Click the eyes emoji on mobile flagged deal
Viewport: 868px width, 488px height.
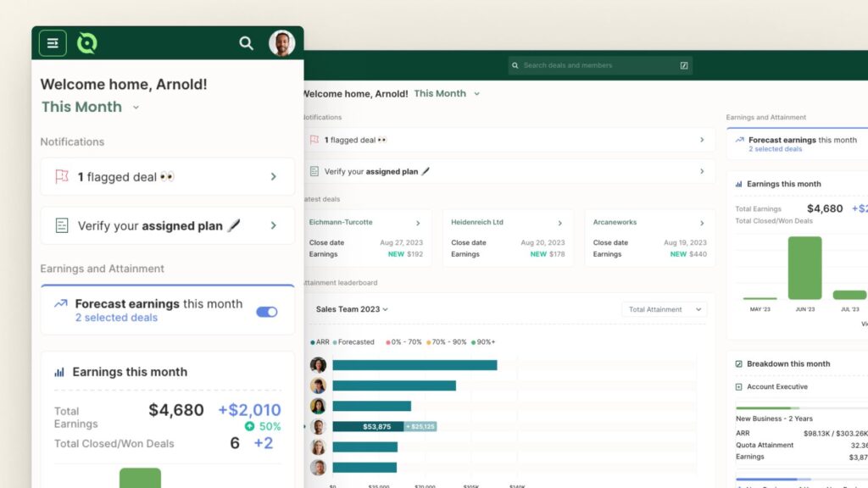coord(167,176)
